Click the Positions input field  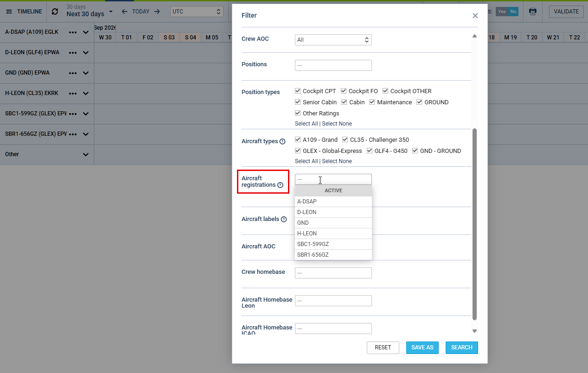[x=333, y=65]
